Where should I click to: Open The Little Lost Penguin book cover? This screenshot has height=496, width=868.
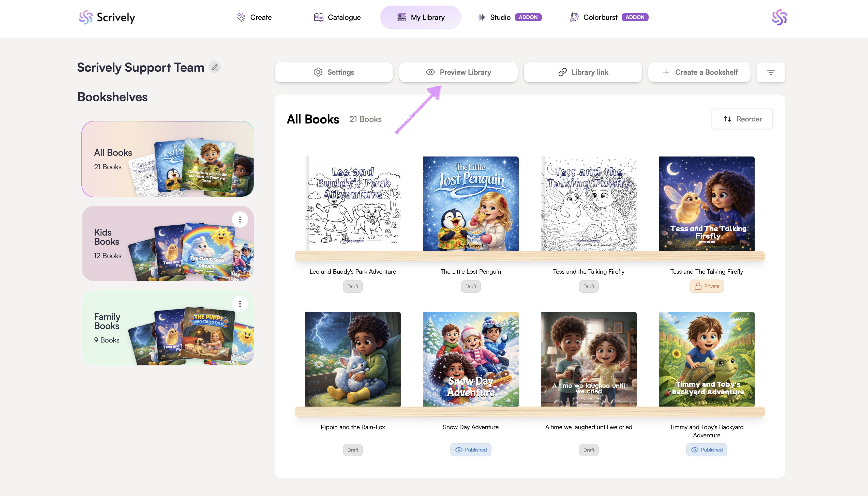click(471, 204)
